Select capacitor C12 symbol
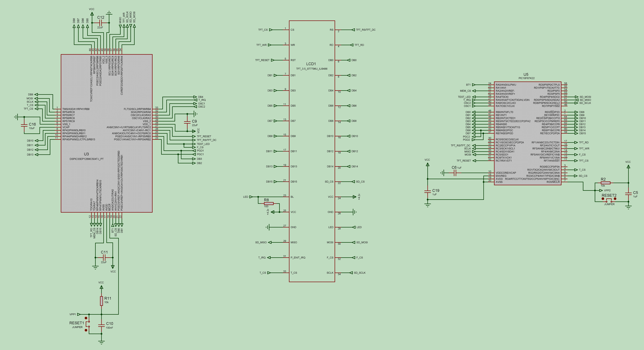644x350 pixels. (100, 23)
